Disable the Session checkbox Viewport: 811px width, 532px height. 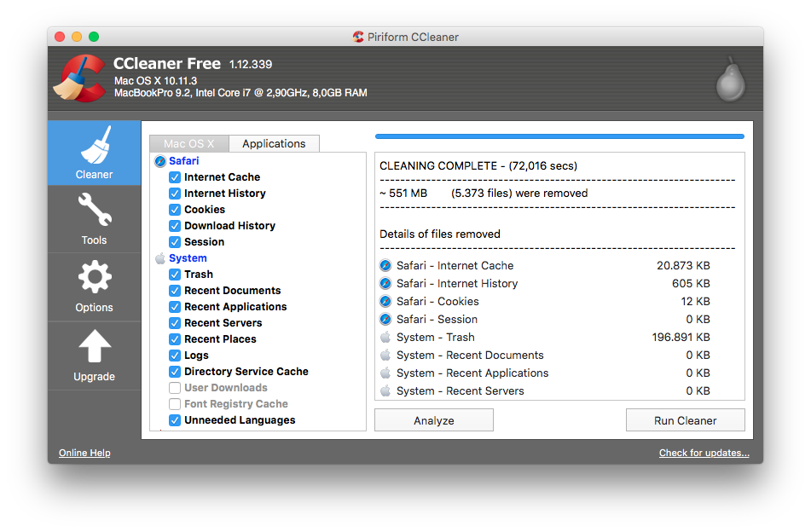(175, 242)
